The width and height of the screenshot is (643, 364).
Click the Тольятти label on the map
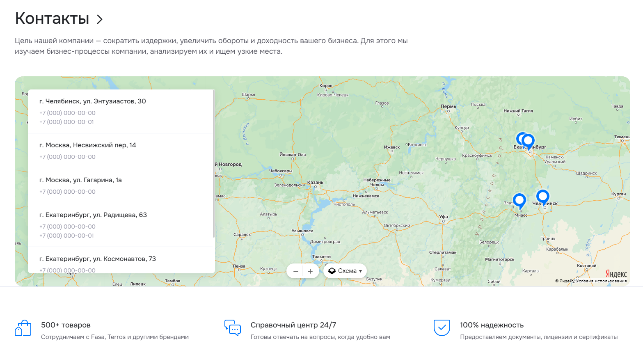tap(321, 256)
